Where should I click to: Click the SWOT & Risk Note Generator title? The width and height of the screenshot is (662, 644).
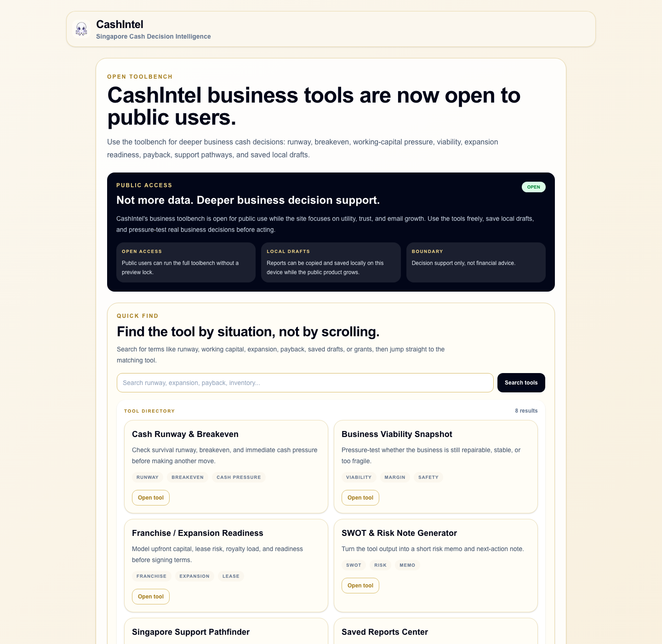click(x=399, y=533)
